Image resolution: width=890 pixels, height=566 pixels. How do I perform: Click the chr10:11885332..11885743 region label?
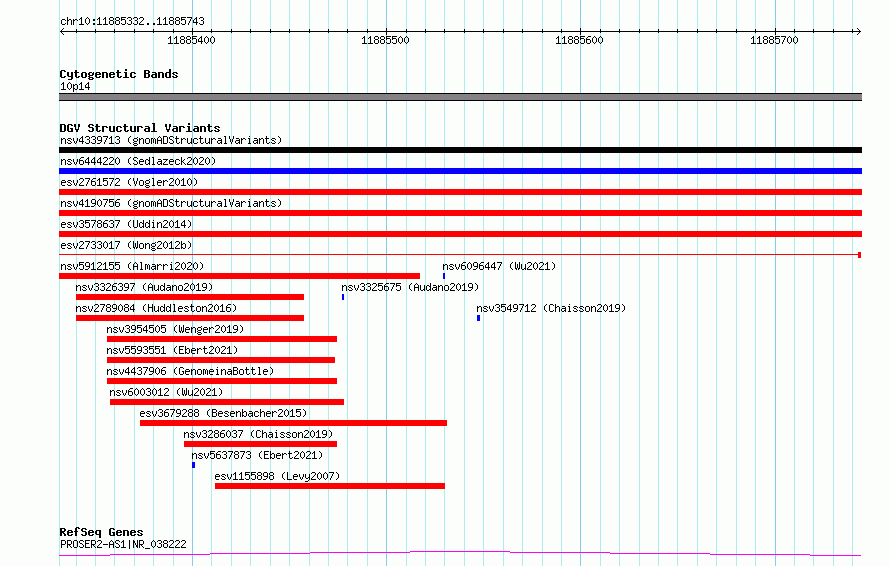132,22
